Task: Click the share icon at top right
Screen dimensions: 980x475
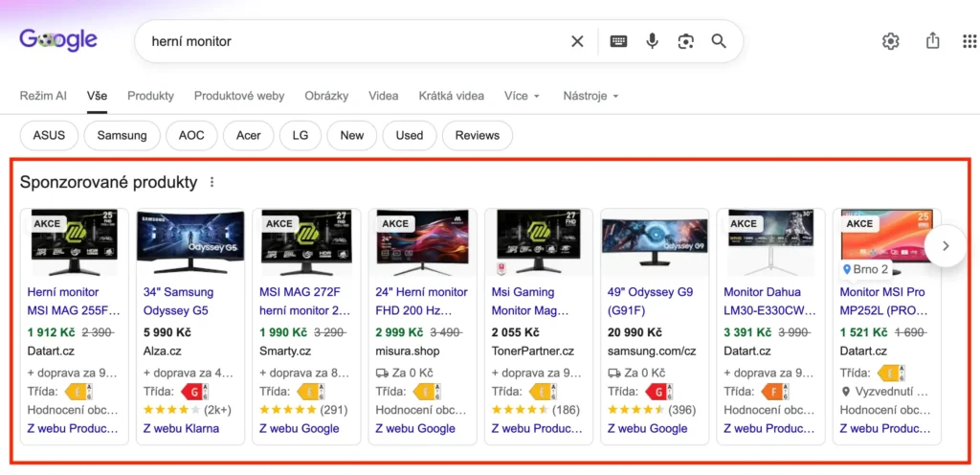Action: point(932,41)
